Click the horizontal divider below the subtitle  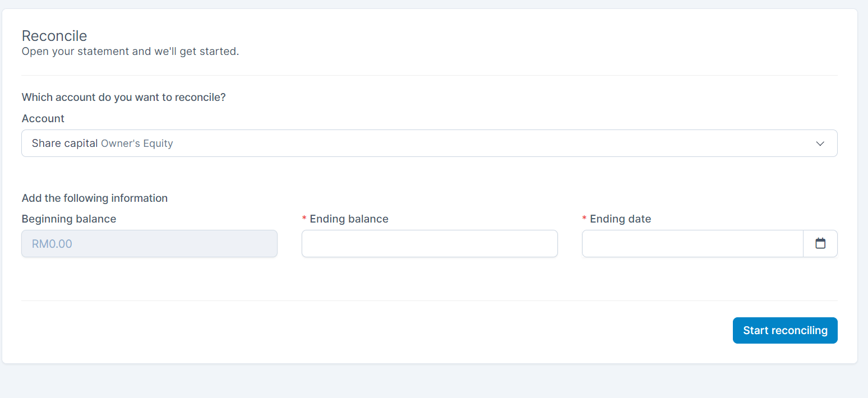click(430, 75)
